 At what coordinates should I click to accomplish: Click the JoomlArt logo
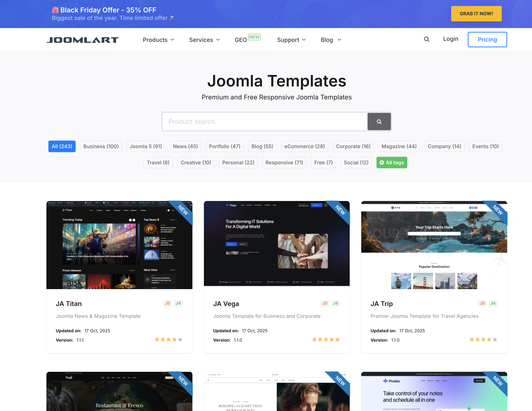click(x=82, y=40)
